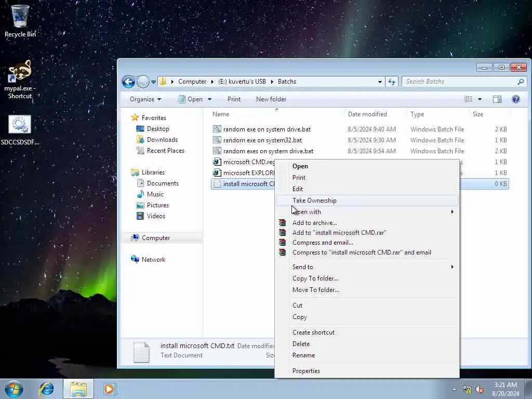
Task: Toggle the preview pane icon
Action: [x=497, y=99]
